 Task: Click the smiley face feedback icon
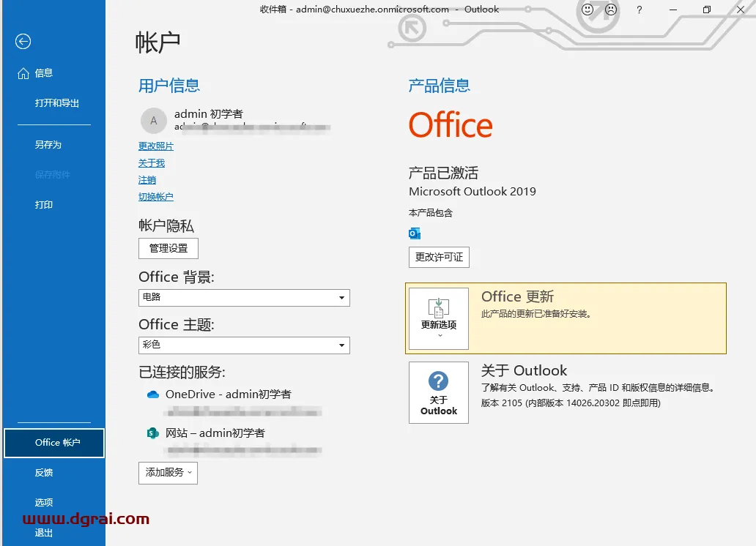pyautogui.click(x=588, y=10)
